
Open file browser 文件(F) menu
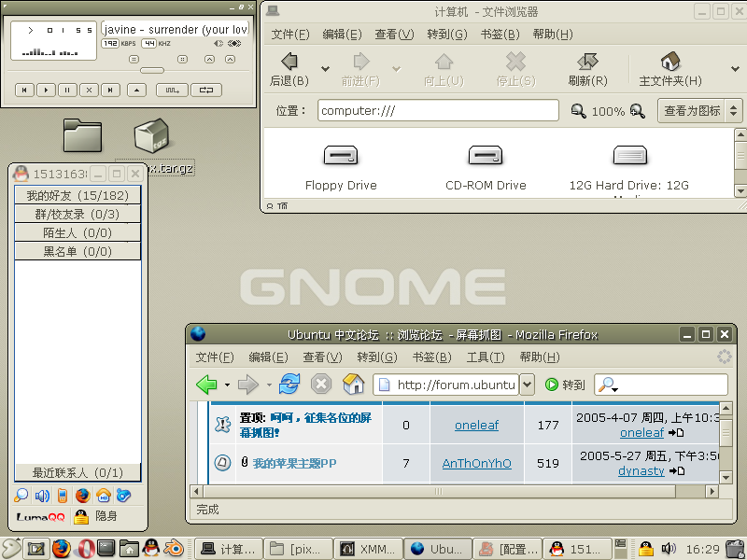tap(290, 35)
